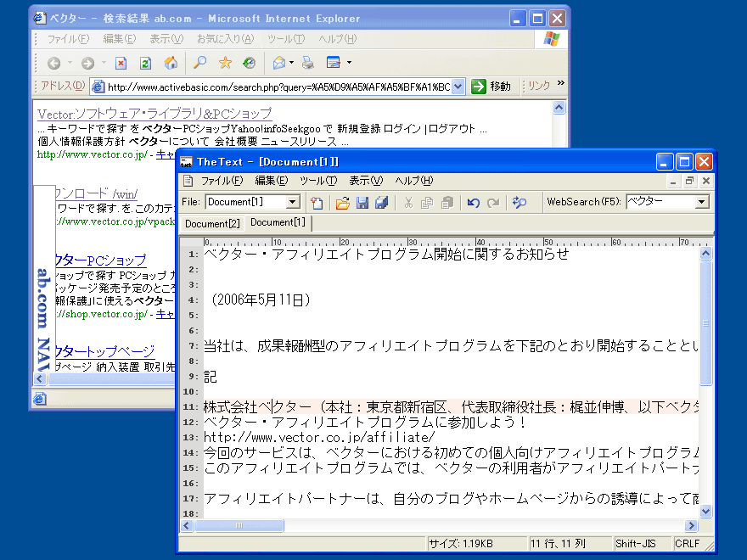Viewport: 747px width, 560px height.
Task: Click the Favorites star icon in Internet Explorer
Action: 225,63
